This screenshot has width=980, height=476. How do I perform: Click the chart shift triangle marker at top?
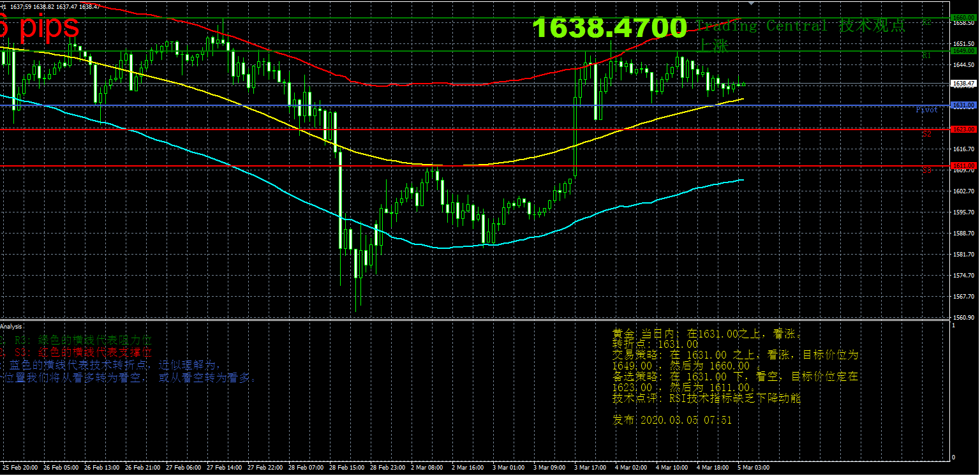(751, 3)
